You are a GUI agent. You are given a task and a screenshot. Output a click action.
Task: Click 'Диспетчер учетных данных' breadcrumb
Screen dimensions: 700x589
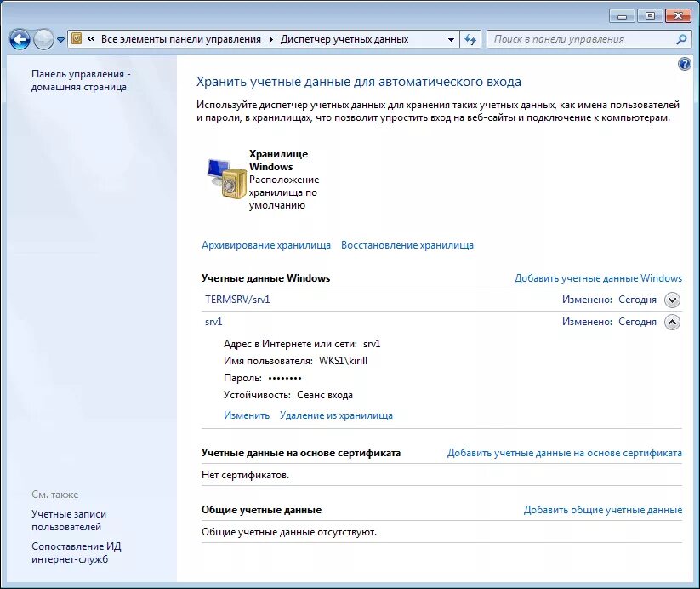point(344,39)
